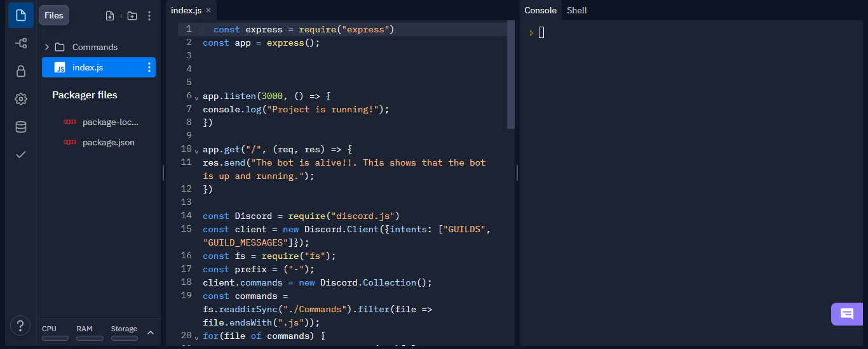Click the "Project is running!" console.log line

pos(296,109)
